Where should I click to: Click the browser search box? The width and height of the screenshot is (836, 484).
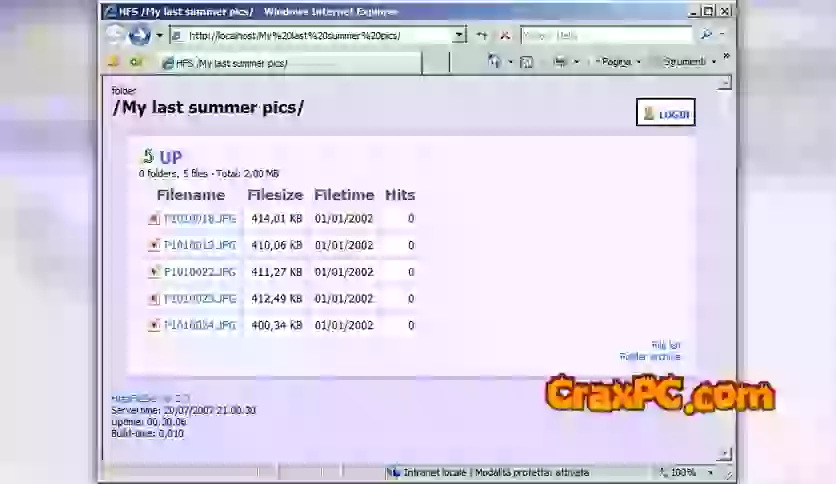pyautogui.click(x=607, y=35)
